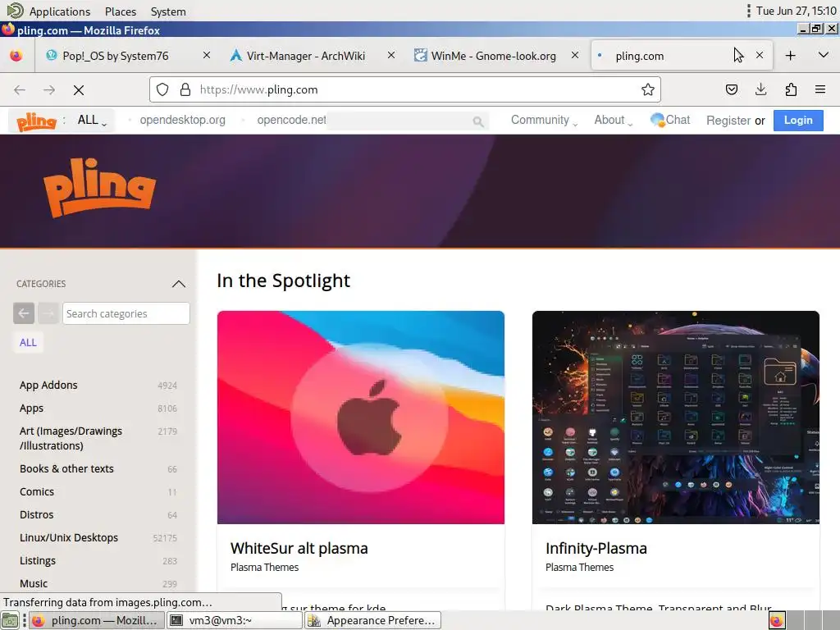Open the WhiteSur alt plasma title link
The image size is (840, 630).
point(299,549)
